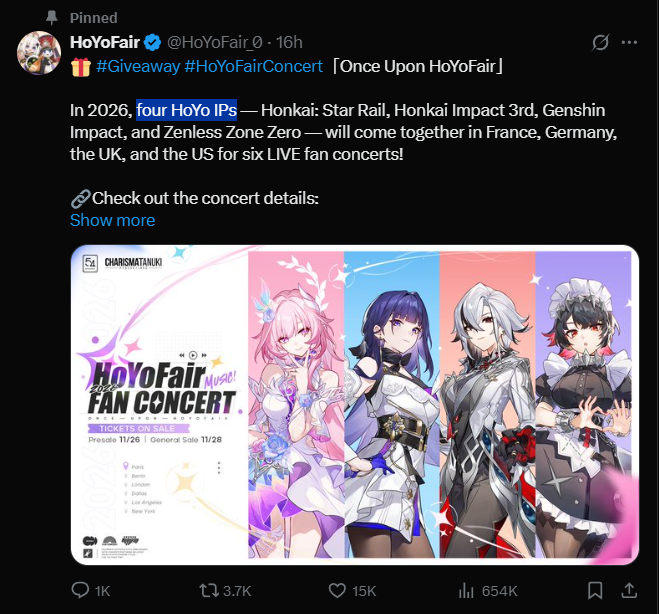This screenshot has height=614, width=659.
Task: Click the @HoYoFair_0 handle
Action: pos(215,42)
